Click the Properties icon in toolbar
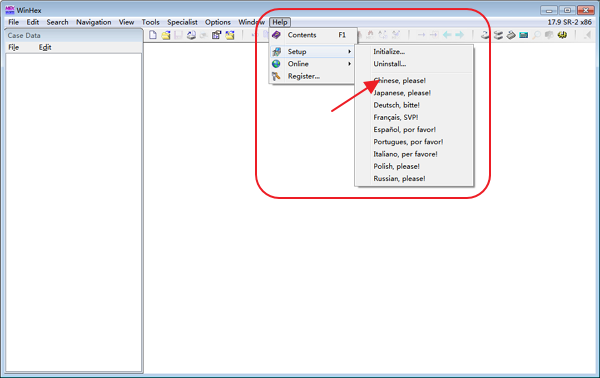600x378 pixels. click(217, 35)
